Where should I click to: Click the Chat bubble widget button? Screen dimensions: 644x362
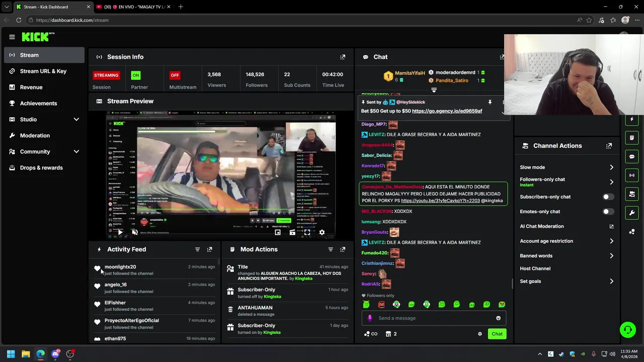coord(632,156)
